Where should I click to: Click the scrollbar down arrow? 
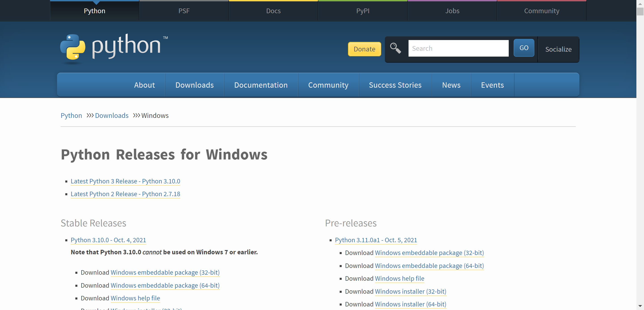(640, 306)
